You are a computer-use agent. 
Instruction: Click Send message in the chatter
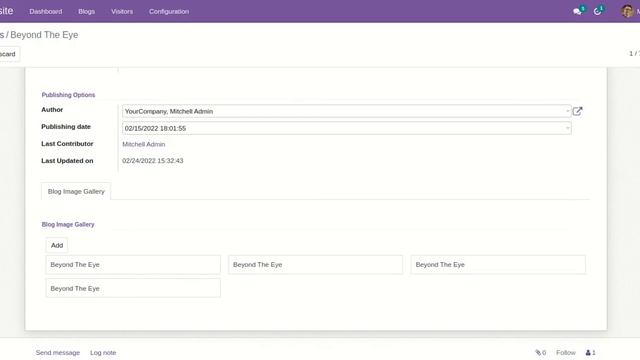point(58,353)
